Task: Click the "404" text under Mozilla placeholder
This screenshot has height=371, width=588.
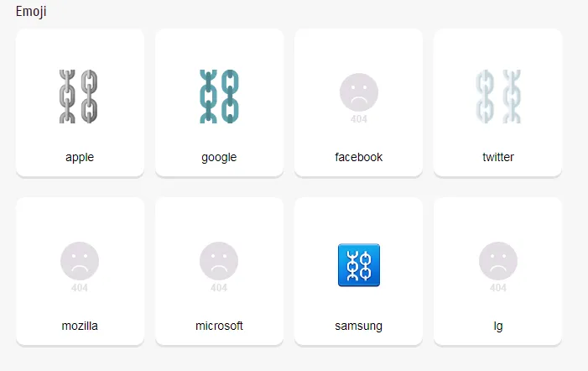Action: coord(80,288)
